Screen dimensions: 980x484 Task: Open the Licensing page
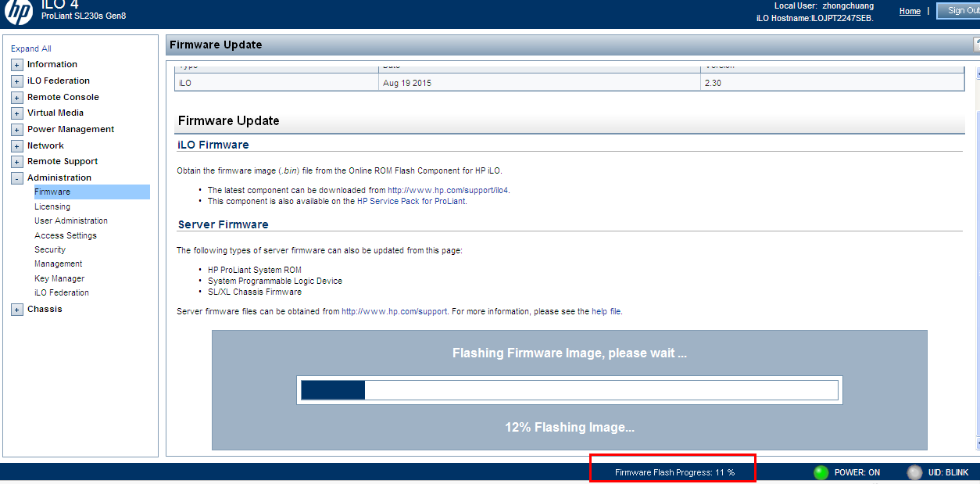pos(52,206)
